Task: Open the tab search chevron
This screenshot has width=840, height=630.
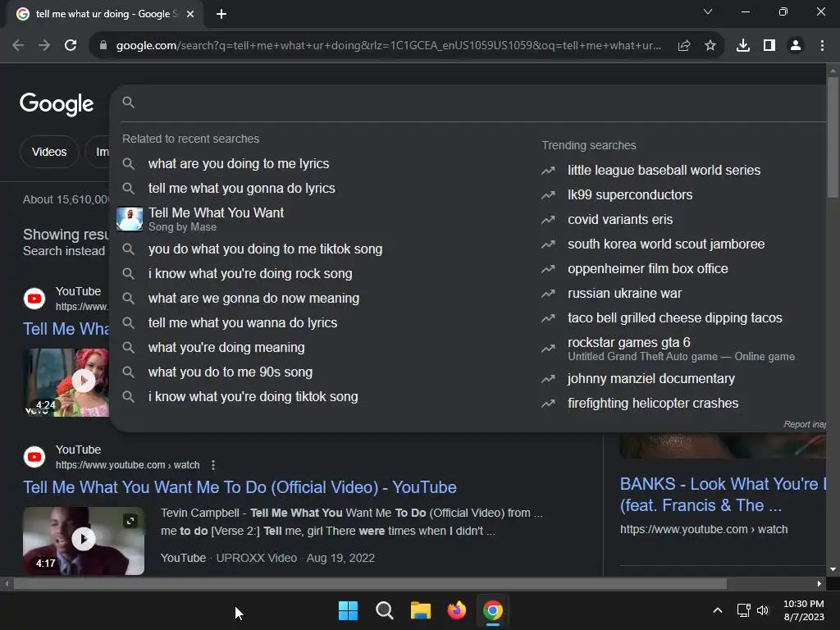Action: coord(708,11)
